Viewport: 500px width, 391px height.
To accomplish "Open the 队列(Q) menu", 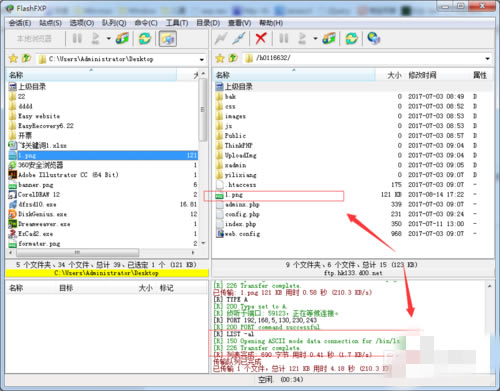I will tap(114, 23).
